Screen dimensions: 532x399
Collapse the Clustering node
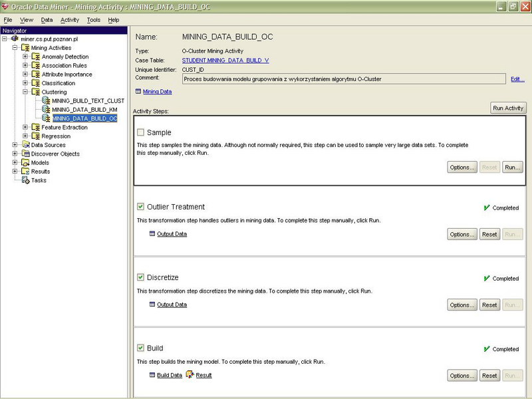(25, 92)
